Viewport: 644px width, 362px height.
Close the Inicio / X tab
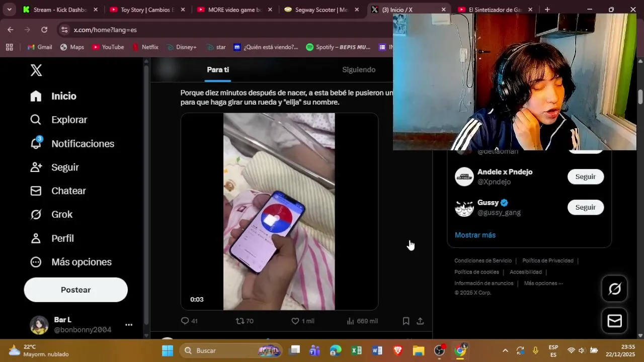pos(443,10)
